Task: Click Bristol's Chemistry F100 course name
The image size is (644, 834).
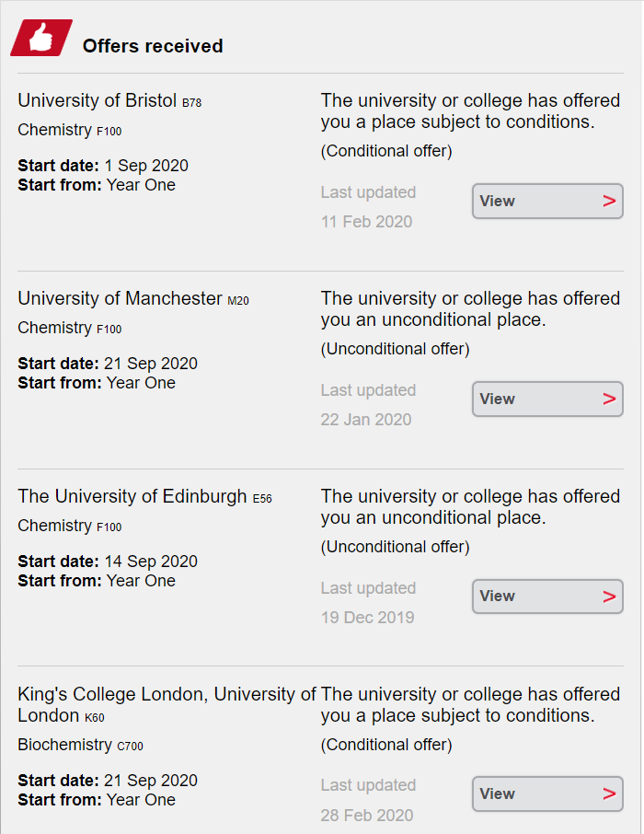Action: pos(70,130)
